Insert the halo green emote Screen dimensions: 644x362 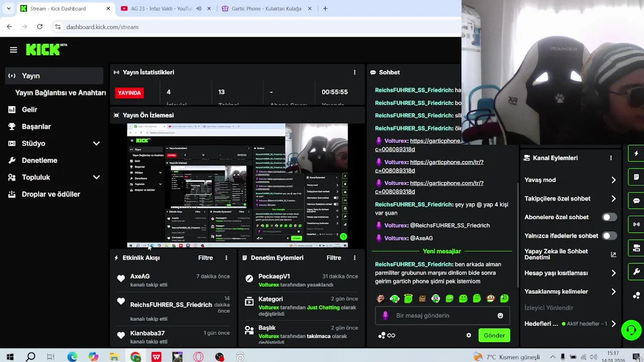(x=408, y=299)
